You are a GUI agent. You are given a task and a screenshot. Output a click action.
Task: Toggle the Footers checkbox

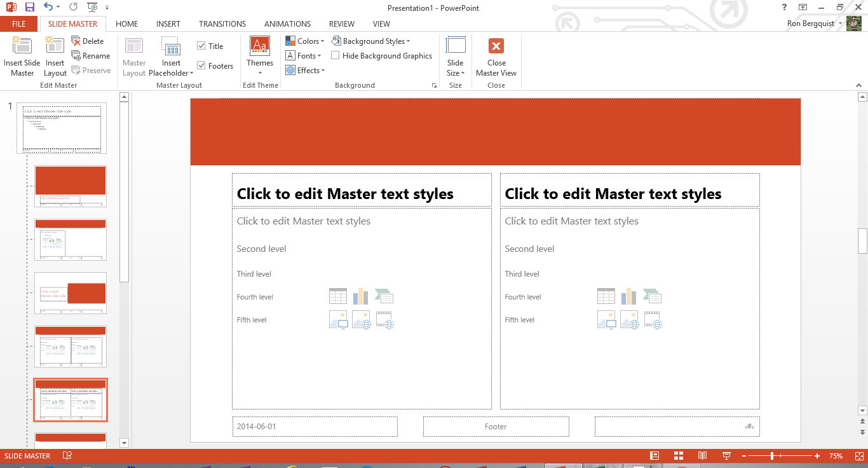coord(201,65)
